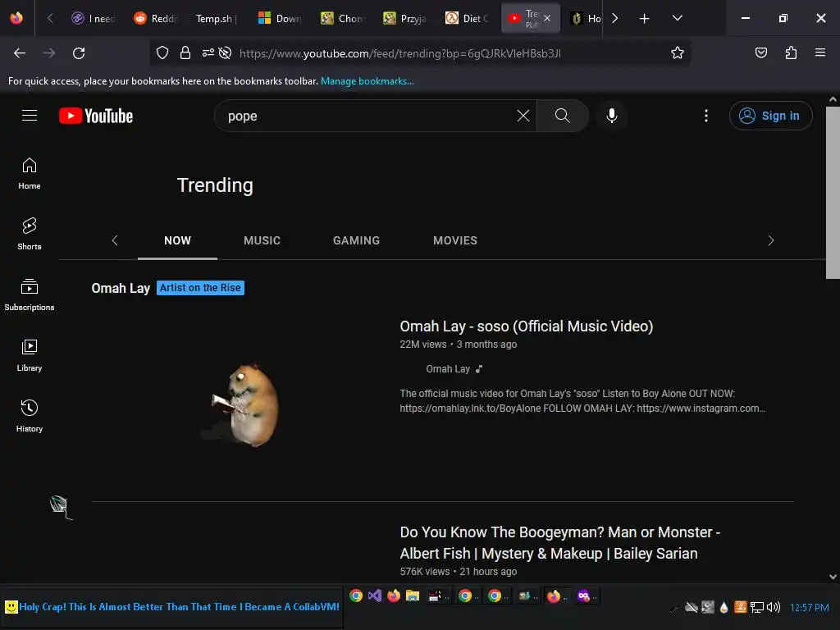Screen dimensions: 840x630
Task: Open the pinned Chrome taskbar shortcut
Action: click(x=356, y=596)
